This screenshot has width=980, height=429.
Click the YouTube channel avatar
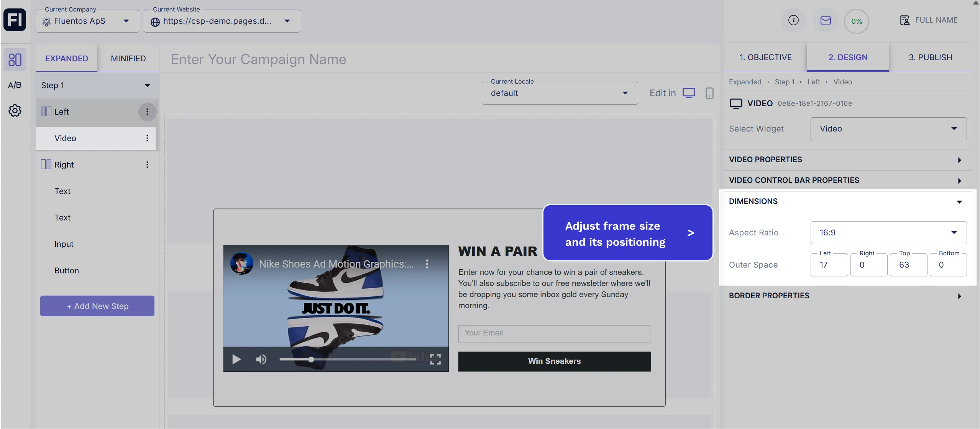tap(241, 263)
